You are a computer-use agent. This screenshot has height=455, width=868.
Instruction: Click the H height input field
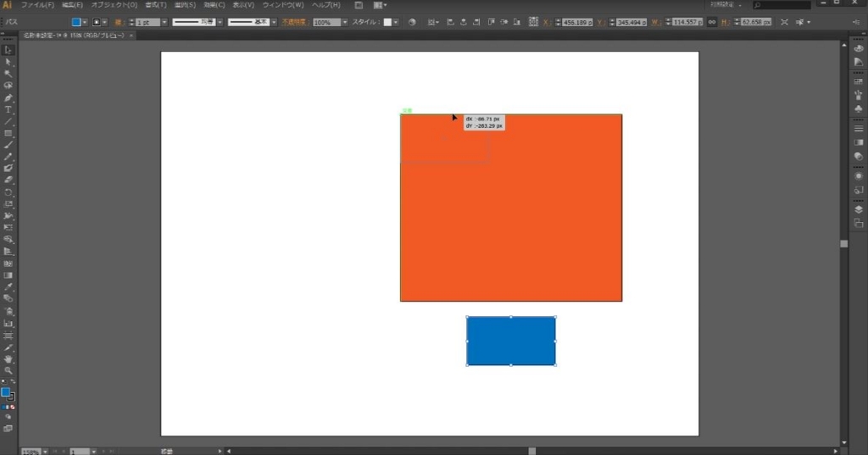coord(755,22)
